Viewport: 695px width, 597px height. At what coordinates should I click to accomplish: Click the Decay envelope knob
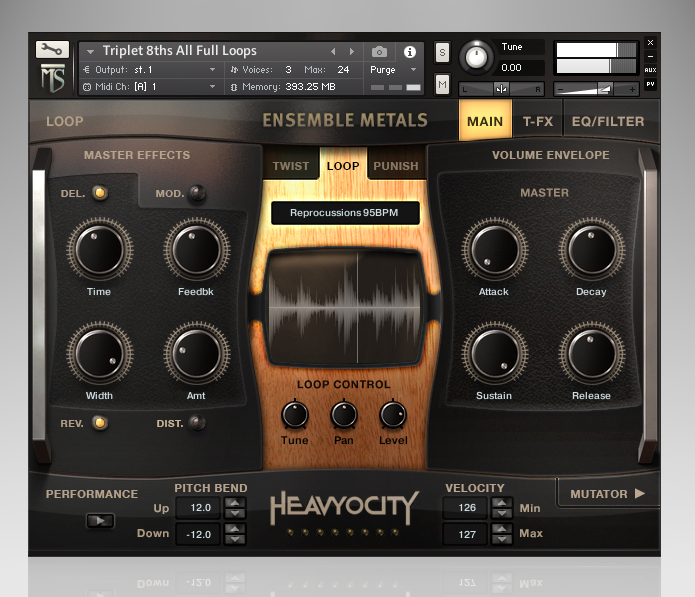tap(592, 250)
